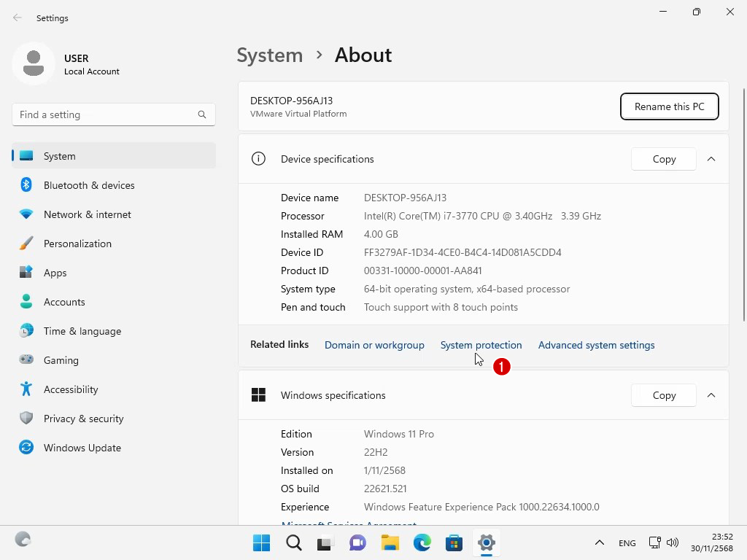
Task: Click the Find a setting search box
Action: (102, 114)
